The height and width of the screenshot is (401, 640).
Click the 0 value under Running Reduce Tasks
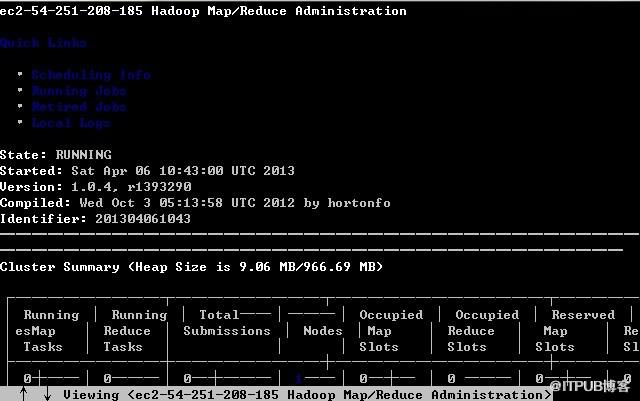pos(107,379)
